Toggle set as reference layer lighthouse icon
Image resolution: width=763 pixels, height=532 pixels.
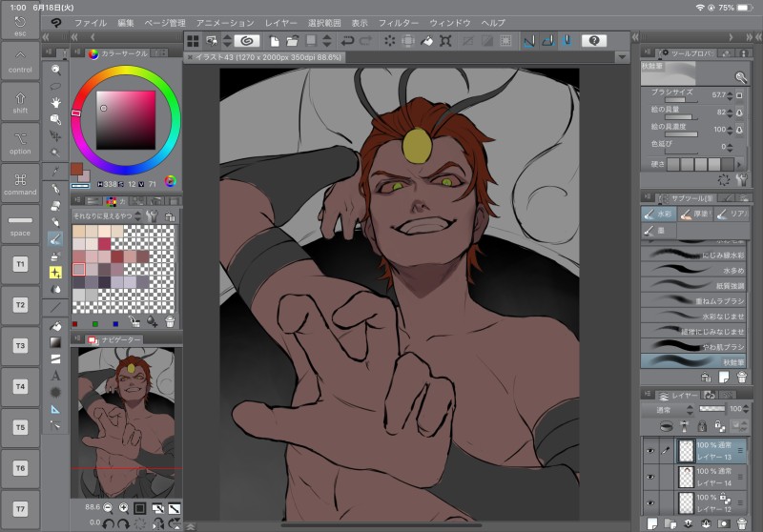tap(684, 426)
